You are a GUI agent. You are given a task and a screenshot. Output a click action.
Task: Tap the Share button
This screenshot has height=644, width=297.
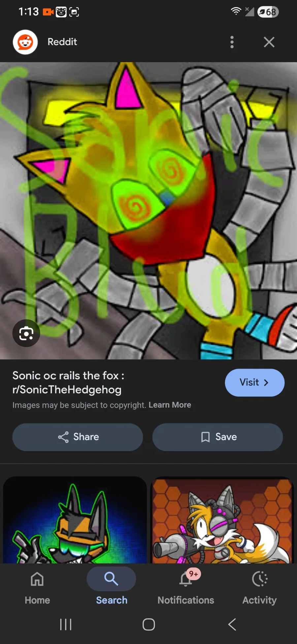(78, 437)
